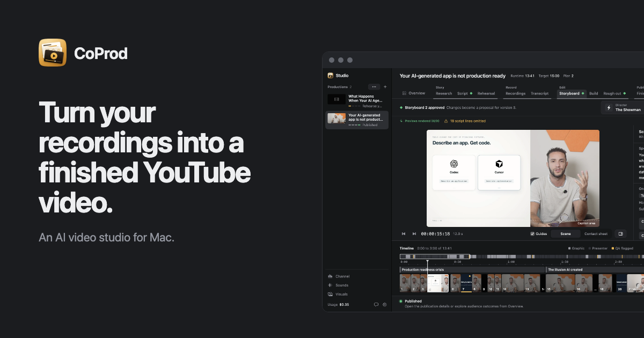This screenshot has height=338, width=644.
Task: Switch to Contact sheet view
Action: tap(596, 234)
